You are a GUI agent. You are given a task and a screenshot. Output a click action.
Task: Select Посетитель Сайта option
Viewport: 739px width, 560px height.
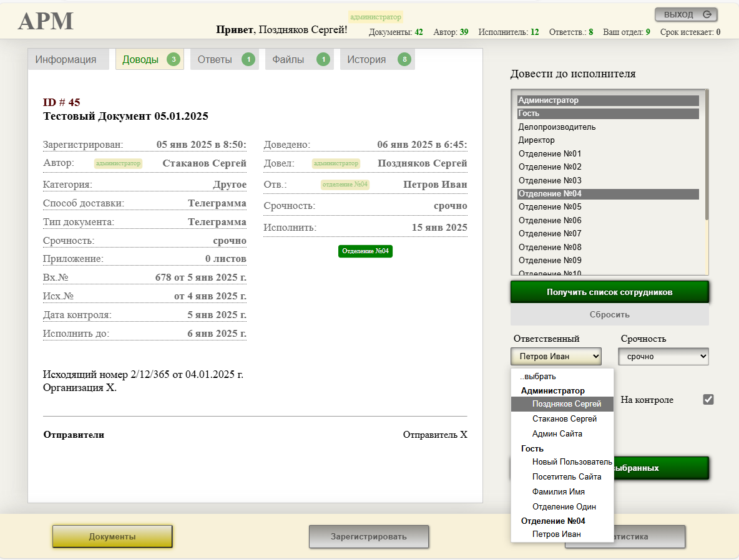[x=562, y=476]
